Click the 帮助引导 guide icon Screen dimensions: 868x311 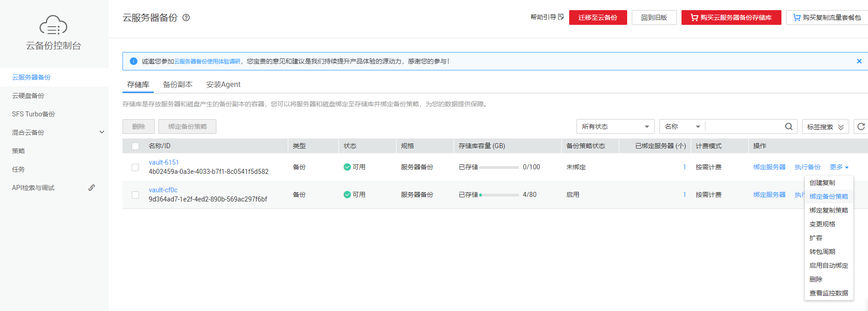click(561, 17)
